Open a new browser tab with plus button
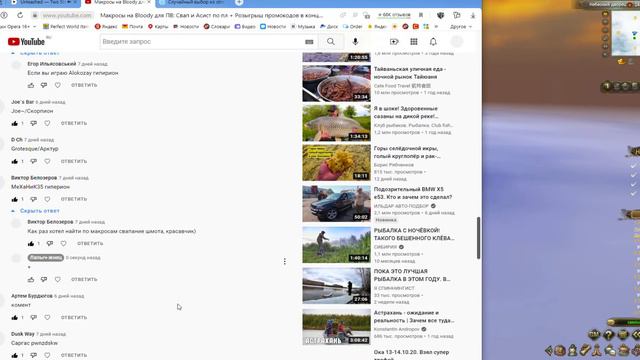 (239, 2)
